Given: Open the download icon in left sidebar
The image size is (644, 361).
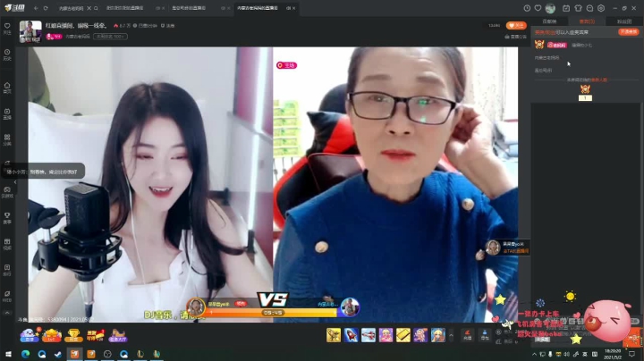Looking at the screenshot, I should (7, 270).
